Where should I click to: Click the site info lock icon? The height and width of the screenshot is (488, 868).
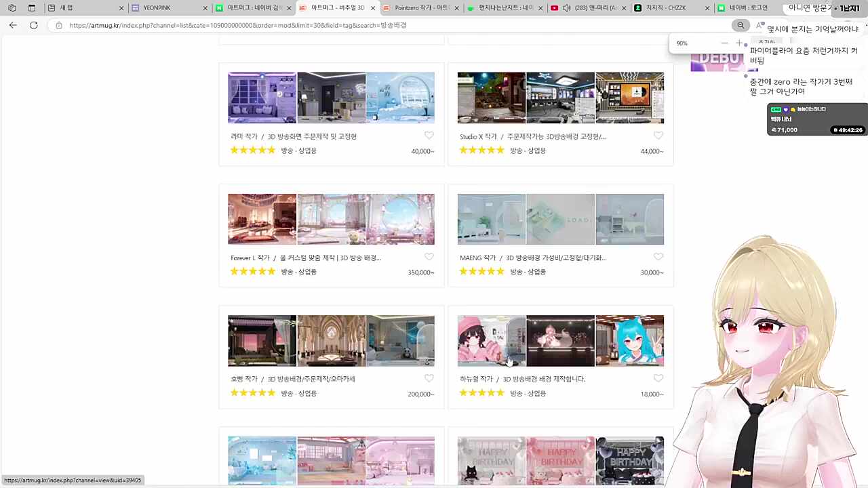click(x=59, y=25)
